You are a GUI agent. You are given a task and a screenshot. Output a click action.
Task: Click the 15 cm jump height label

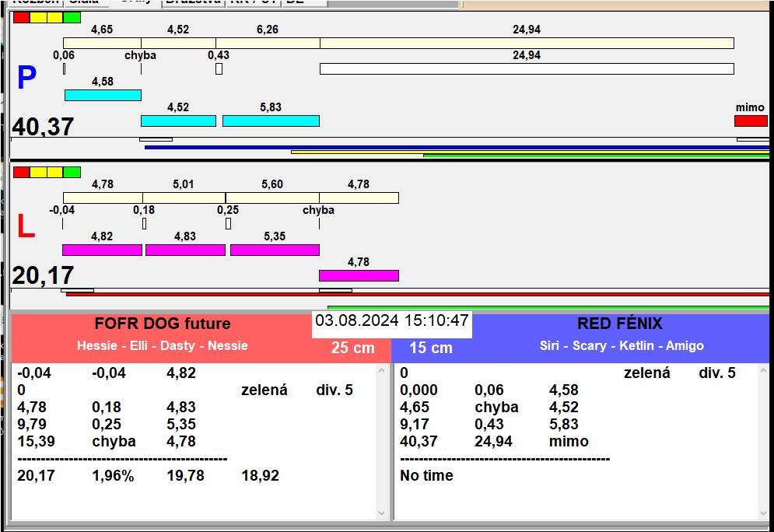(x=430, y=348)
